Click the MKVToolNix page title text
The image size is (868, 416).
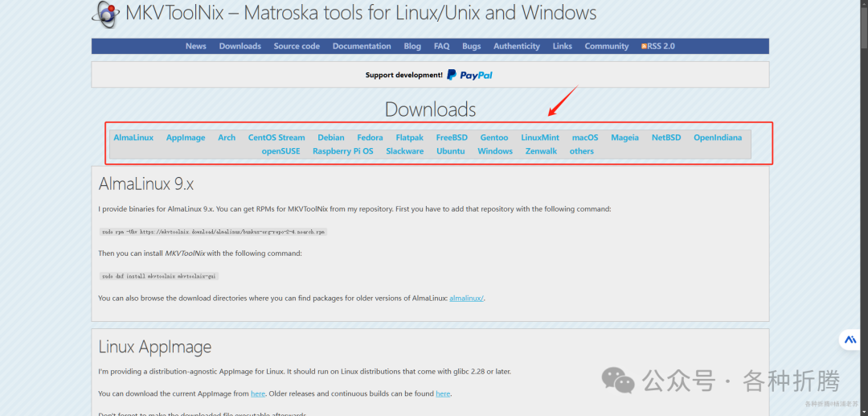[362, 12]
